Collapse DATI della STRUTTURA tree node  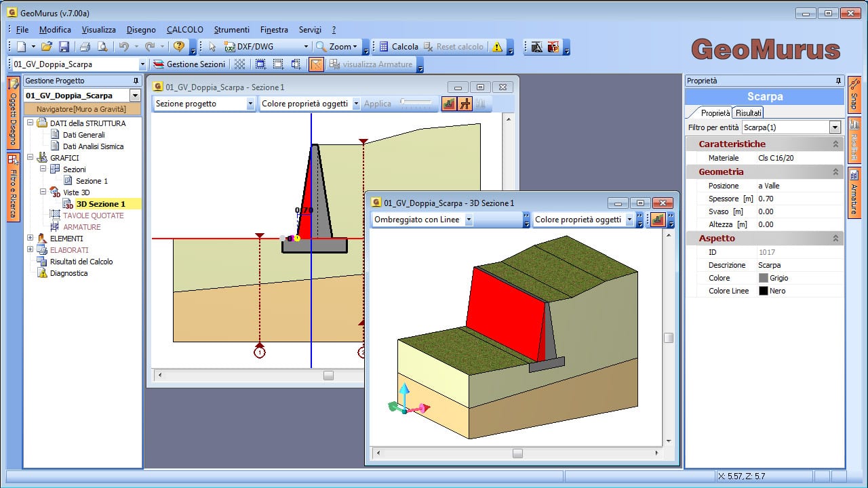pyautogui.click(x=31, y=123)
